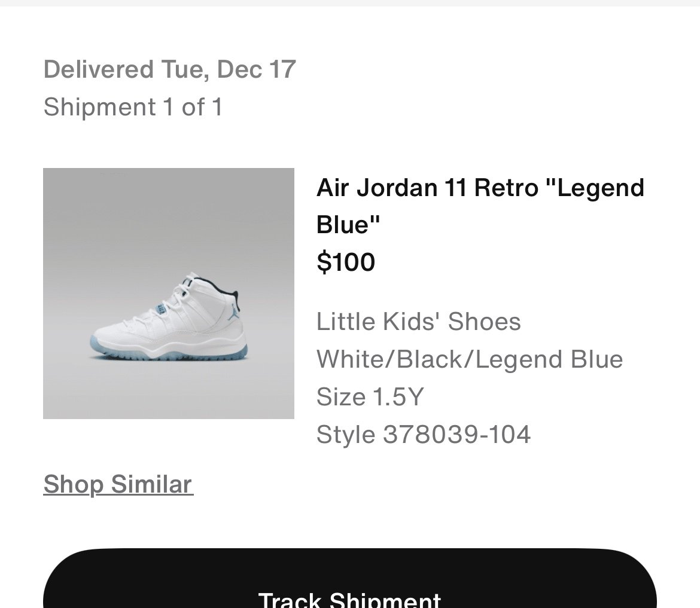Viewport: 700px width, 608px height.
Task: Tap the Air Jordan 11 product thumbnail
Action: [169, 294]
